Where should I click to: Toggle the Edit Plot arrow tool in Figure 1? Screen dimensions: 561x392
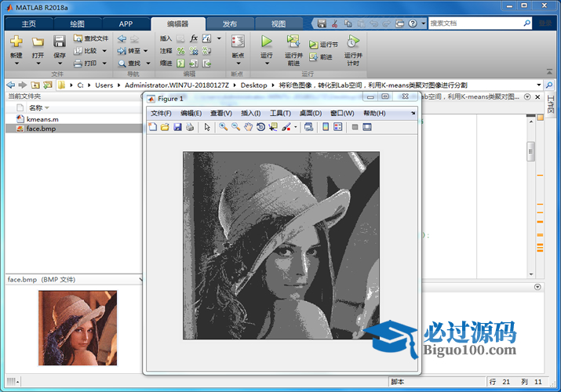pyautogui.click(x=207, y=127)
